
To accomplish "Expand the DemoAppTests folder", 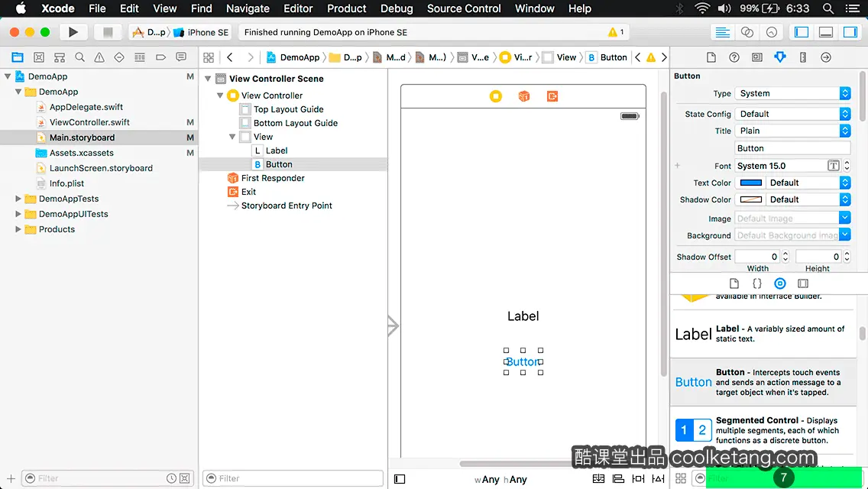I will click(18, 199).
